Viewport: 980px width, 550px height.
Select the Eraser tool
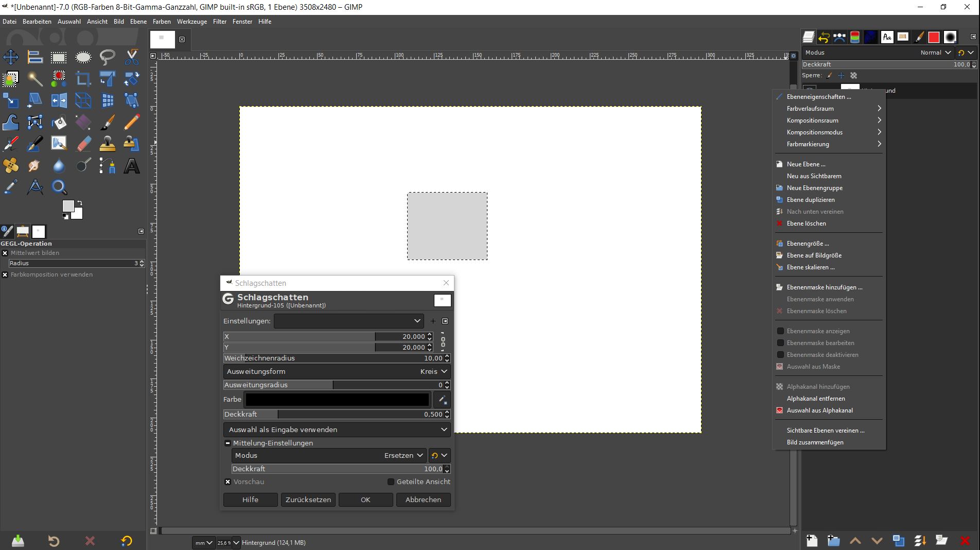point(83,144)
